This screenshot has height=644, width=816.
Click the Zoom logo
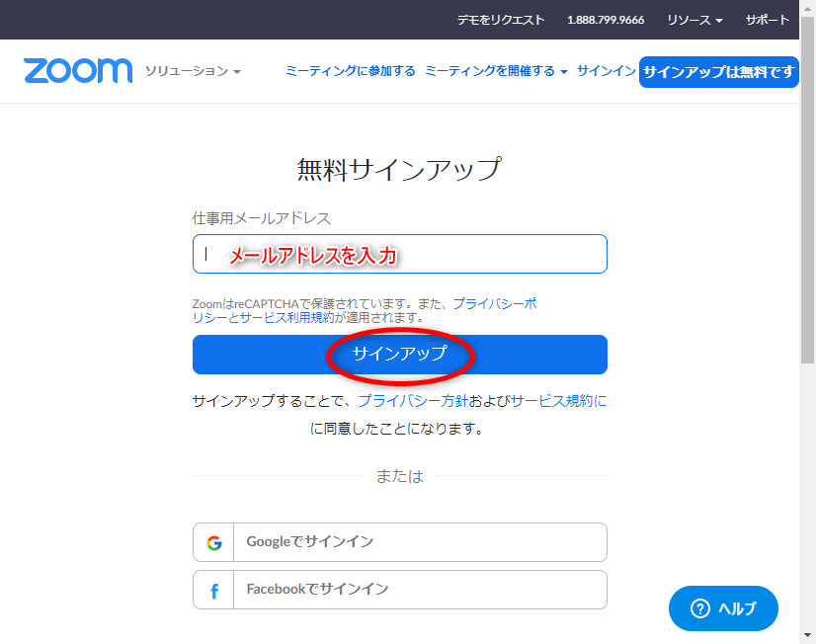click(x=78, y=71)
